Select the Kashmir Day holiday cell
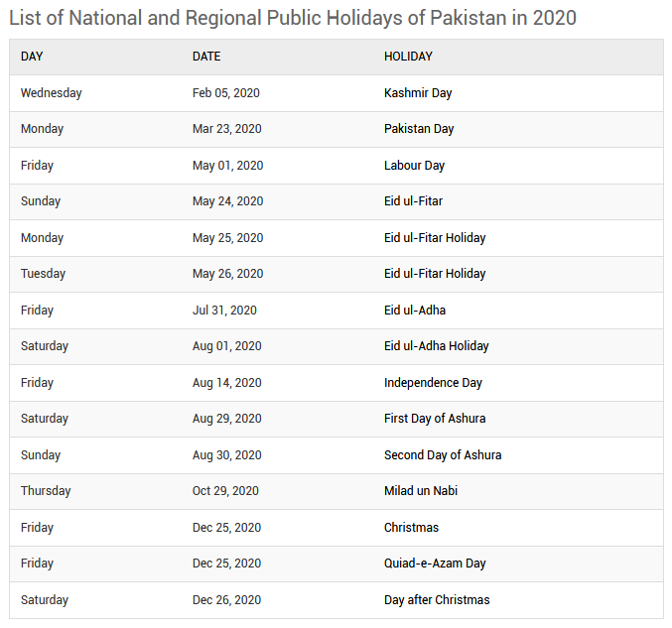 click(x=418, y=93)
